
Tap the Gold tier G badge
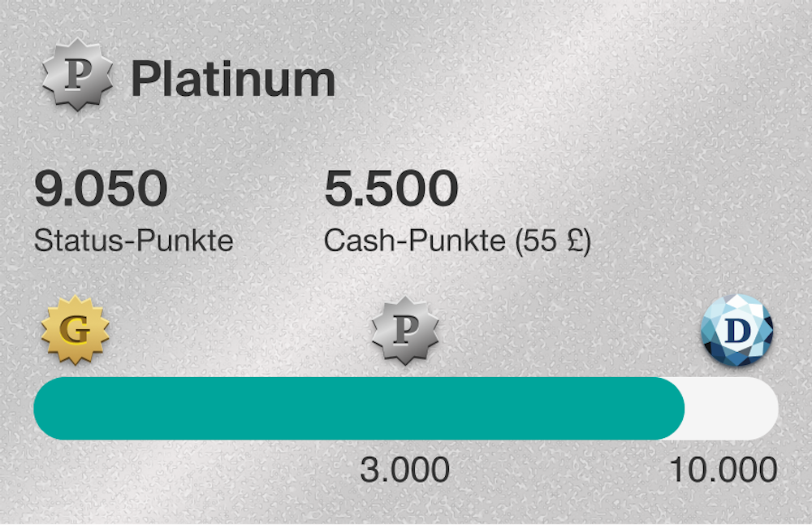coord(76,330)
